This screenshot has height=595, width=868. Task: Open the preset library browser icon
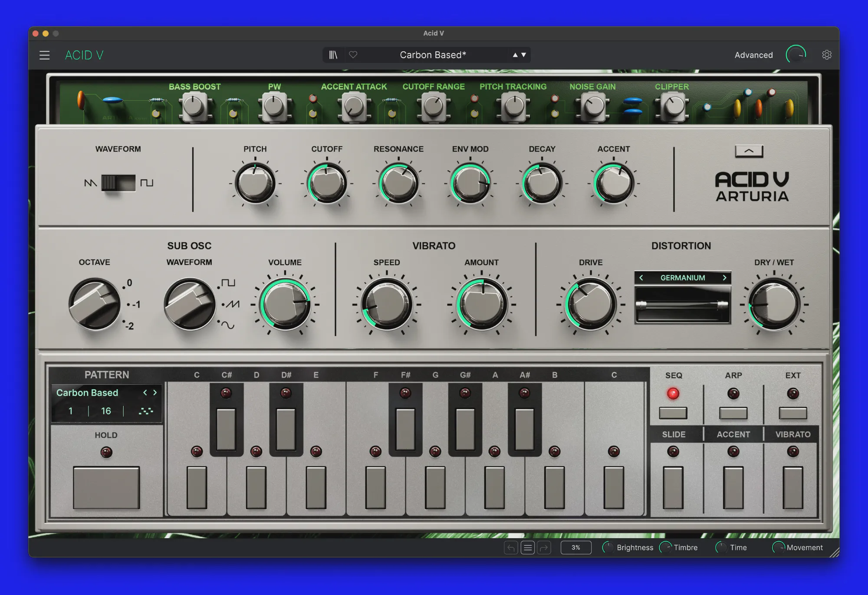coord(333,55)
